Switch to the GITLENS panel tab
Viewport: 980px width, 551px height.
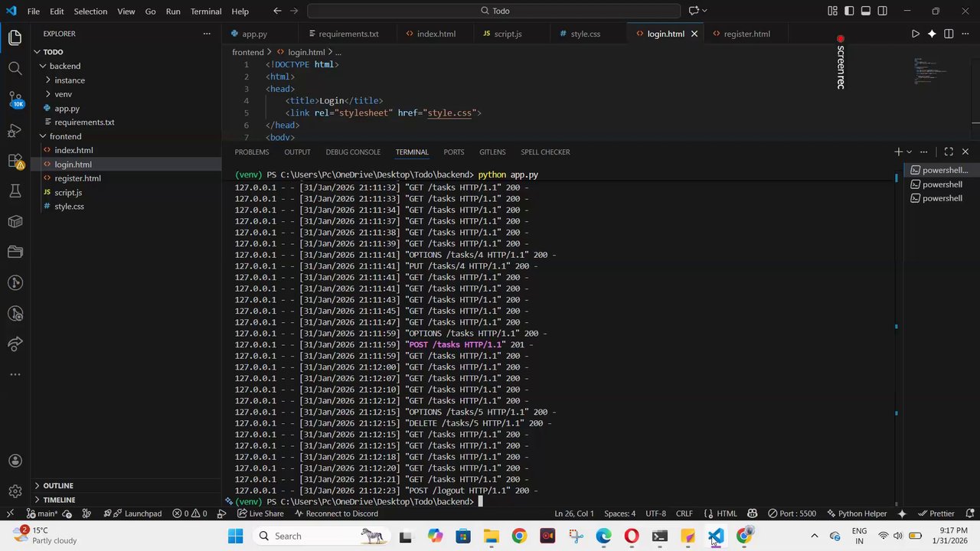click(492, 152)
